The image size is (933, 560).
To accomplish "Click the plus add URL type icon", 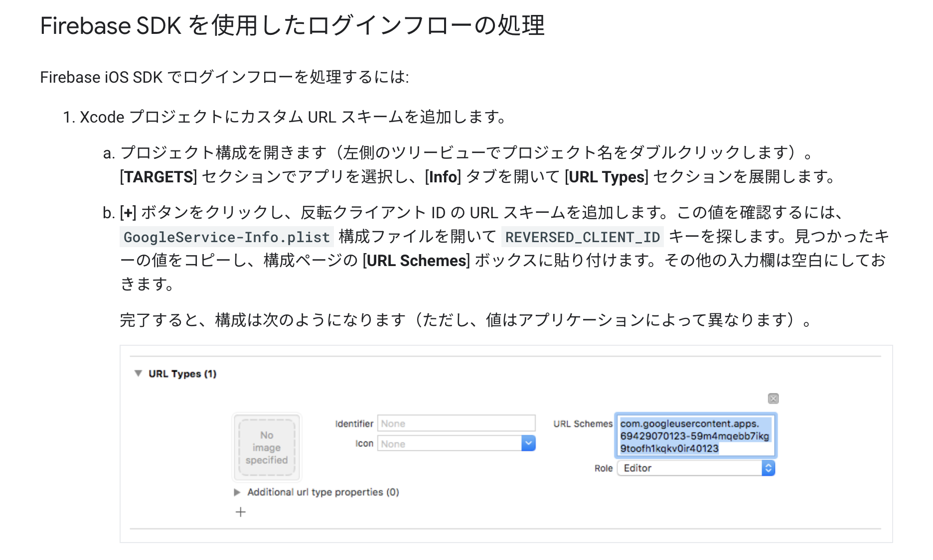I will [241, 512].
